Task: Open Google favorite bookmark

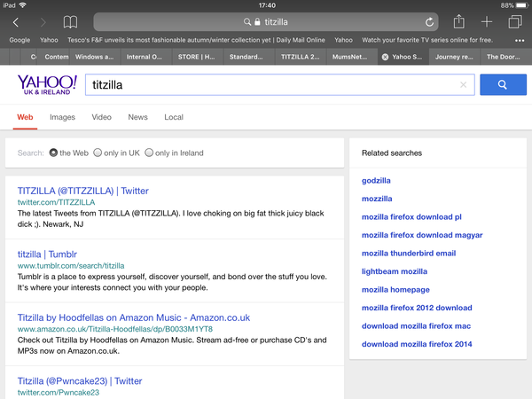Action: [20, 40]
